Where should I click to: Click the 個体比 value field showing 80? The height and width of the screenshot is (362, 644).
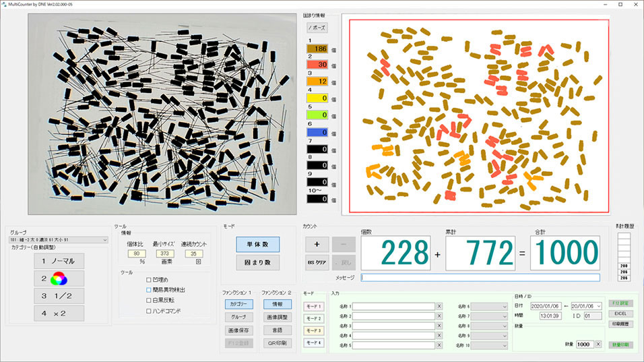[136, 253]
